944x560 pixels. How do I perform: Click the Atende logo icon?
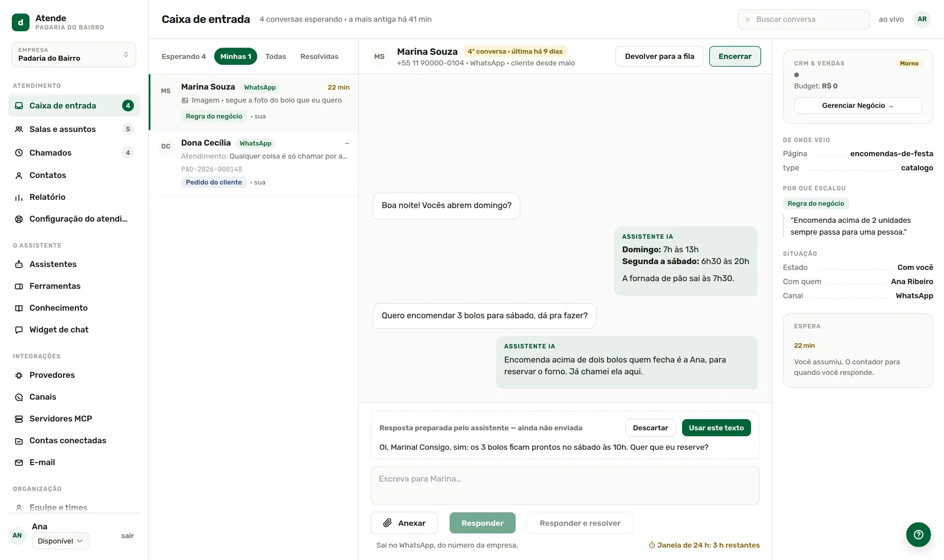tap(21, 22)
